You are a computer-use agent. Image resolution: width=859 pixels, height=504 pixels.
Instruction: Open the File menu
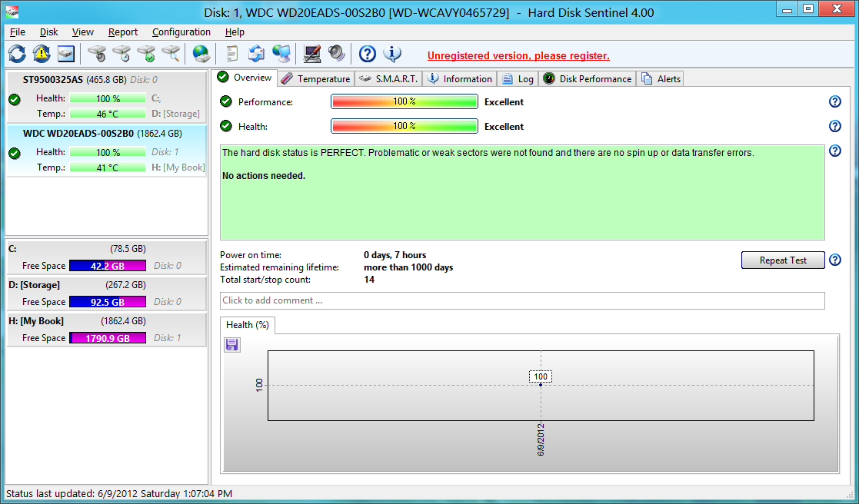click(x=18, y=31)
